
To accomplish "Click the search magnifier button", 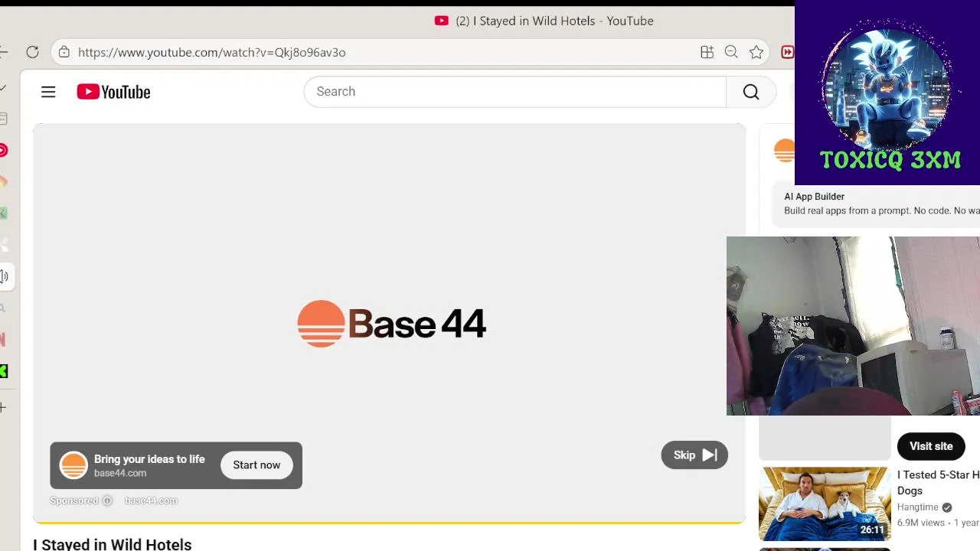I will click(751, 92).
